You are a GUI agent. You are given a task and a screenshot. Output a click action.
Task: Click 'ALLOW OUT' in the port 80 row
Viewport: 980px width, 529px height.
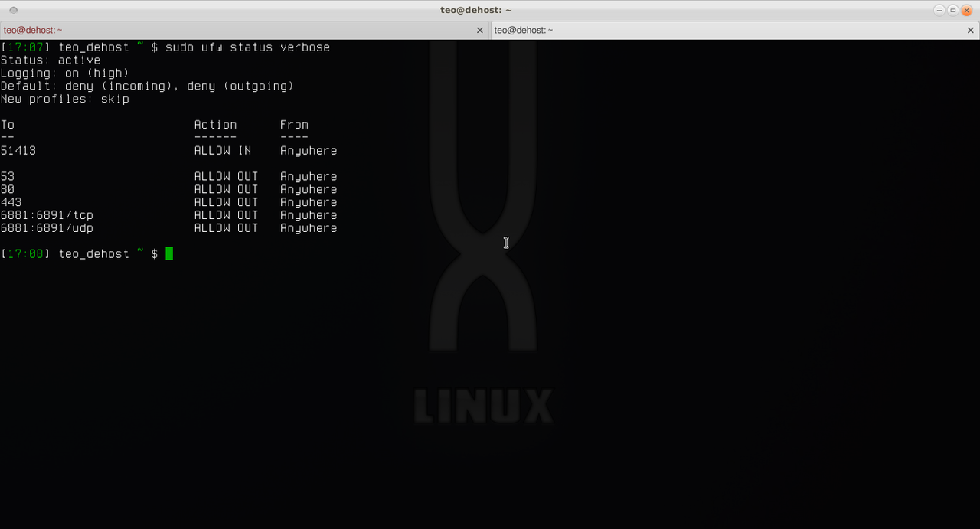226,190
